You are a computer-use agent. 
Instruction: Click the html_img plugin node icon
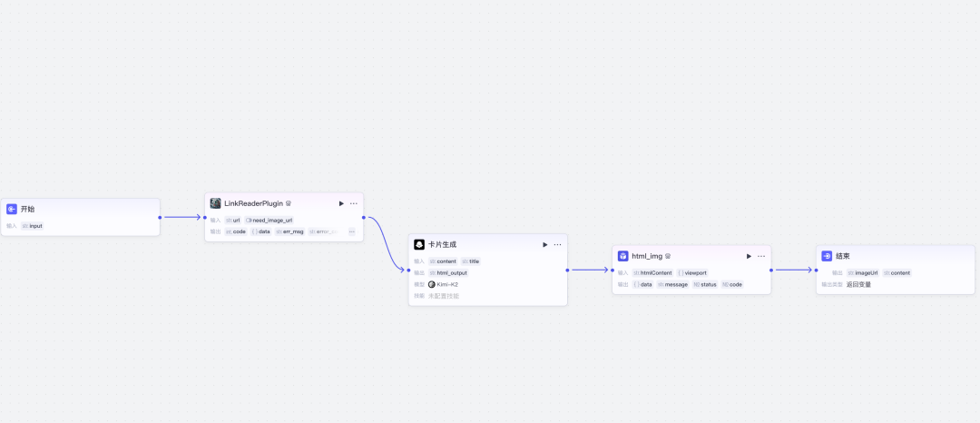click(623, 256)
